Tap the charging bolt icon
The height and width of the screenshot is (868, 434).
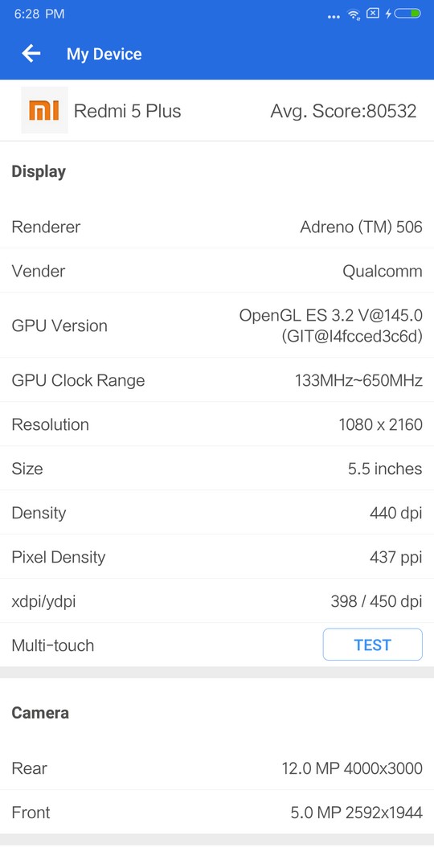[389, 14]
